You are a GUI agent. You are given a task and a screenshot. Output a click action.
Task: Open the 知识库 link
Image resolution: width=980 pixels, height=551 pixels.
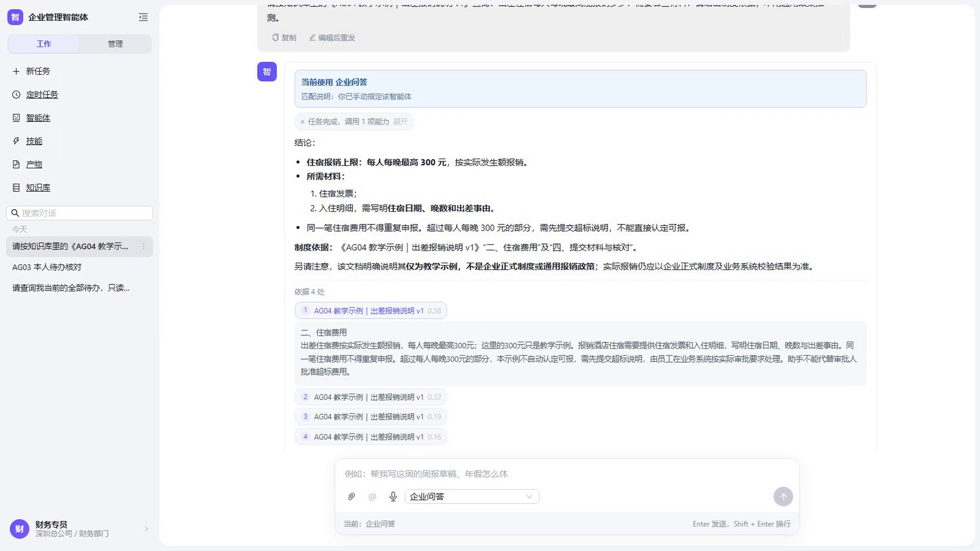pos(38,188)
